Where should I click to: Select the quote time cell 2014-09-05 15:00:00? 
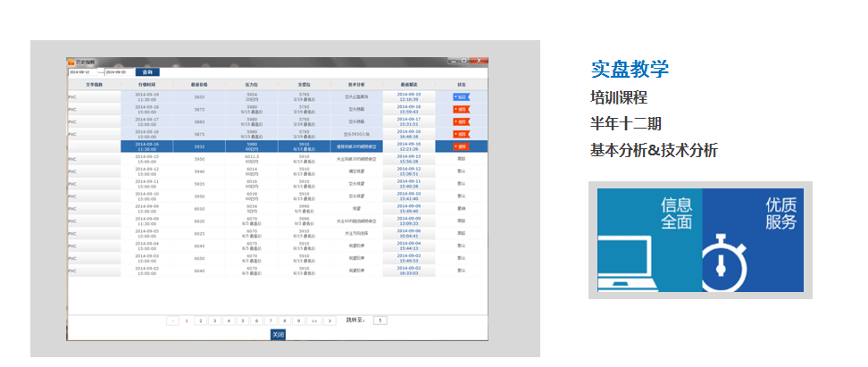146,234
